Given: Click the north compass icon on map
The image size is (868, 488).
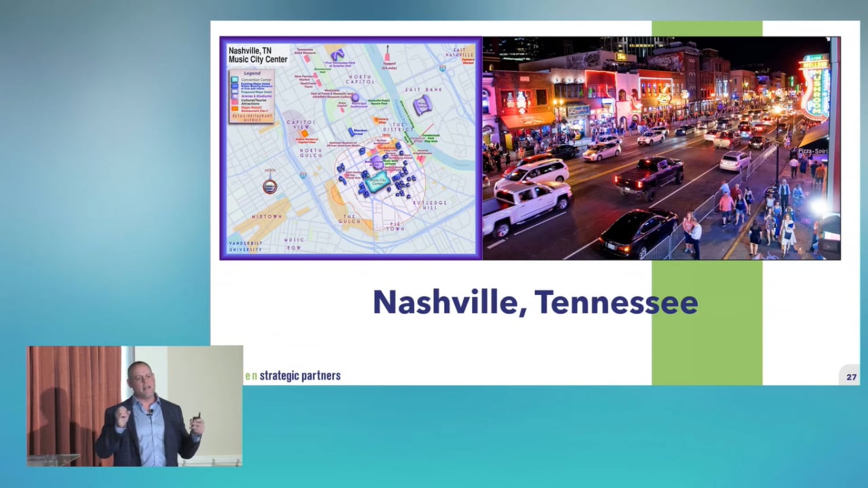Looking at the screenshot, I should pyautogui.click(x=270, y=186).
